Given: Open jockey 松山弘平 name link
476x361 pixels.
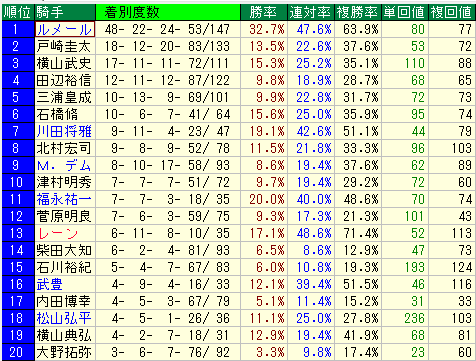Looking at the screenshot, I should click(x=64, y=318).
